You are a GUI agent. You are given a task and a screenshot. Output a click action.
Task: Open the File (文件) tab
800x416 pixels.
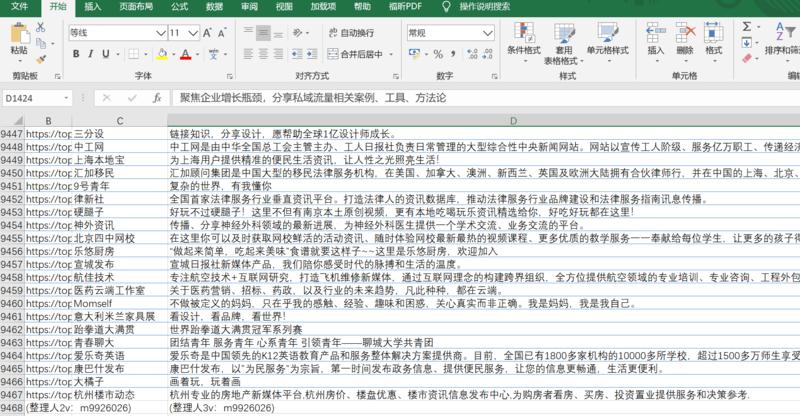(x=19, y=7)
